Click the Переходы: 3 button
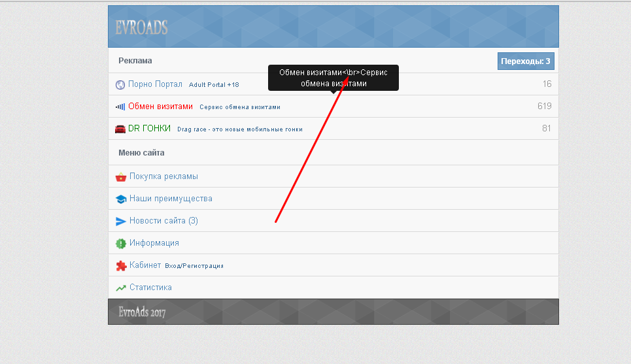 click(526, 61)
